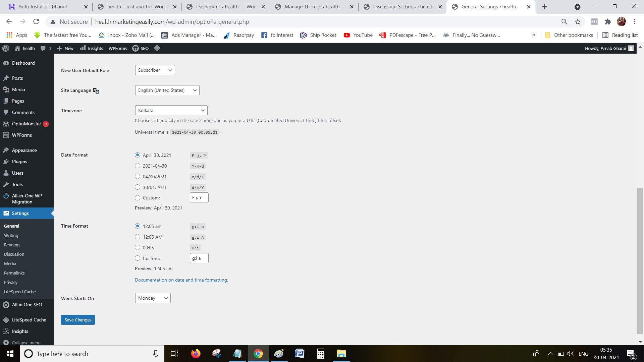Select Custom date format radio button
Screen dimensions: 644x362
pyautogui.click(x=138, y=197)
